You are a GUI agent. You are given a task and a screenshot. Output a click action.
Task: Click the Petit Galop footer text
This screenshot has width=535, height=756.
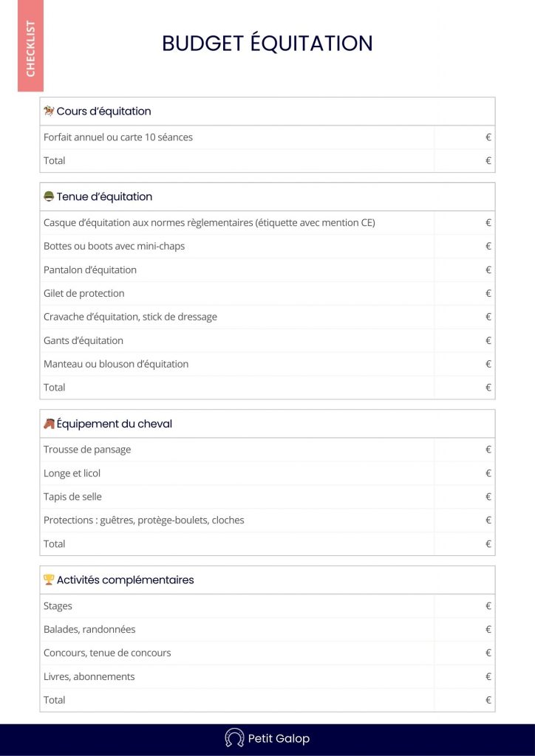tap(279, 738)
